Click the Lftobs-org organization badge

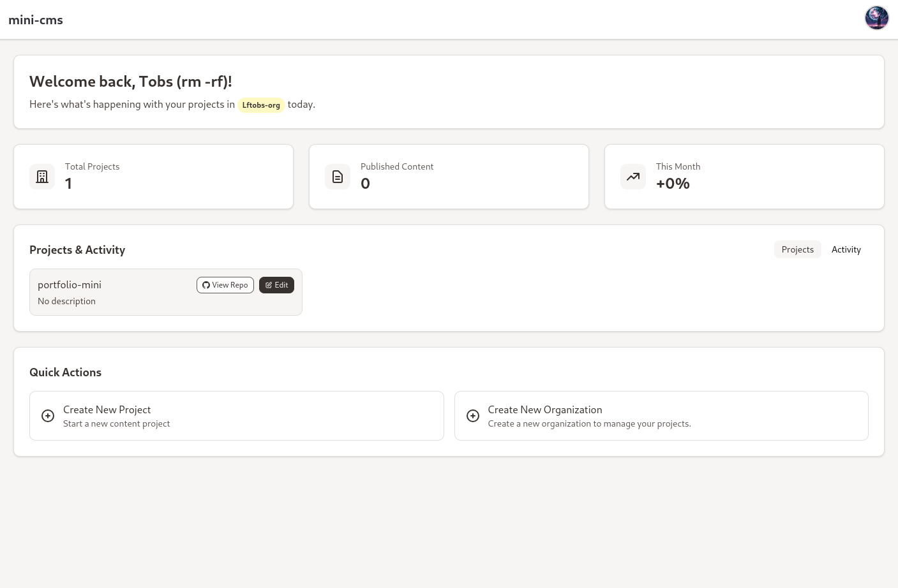point(261,105)
